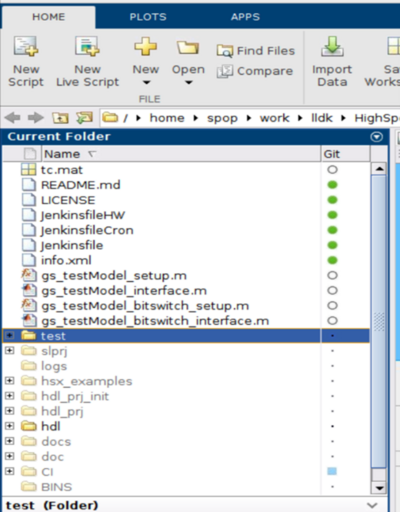Expand the test folder details panel
The height and width of the screenshot is (512, 400).
(x=372, y=505)
